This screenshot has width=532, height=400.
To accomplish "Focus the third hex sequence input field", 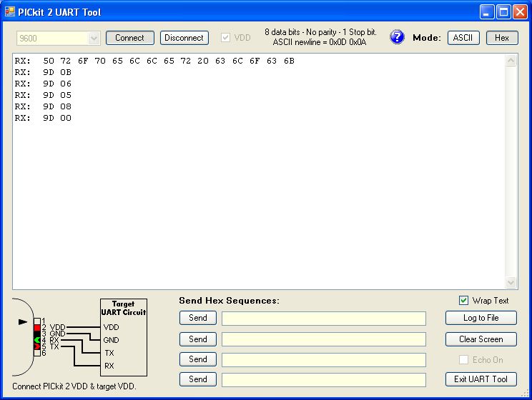I will tap(324, 360).
